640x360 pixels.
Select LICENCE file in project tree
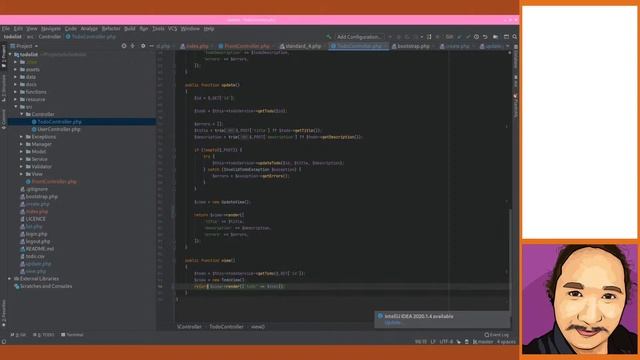36,219
